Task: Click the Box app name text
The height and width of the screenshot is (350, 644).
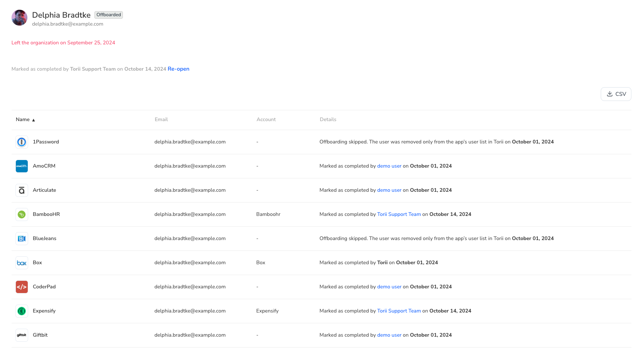Action: tap(37, 263)
